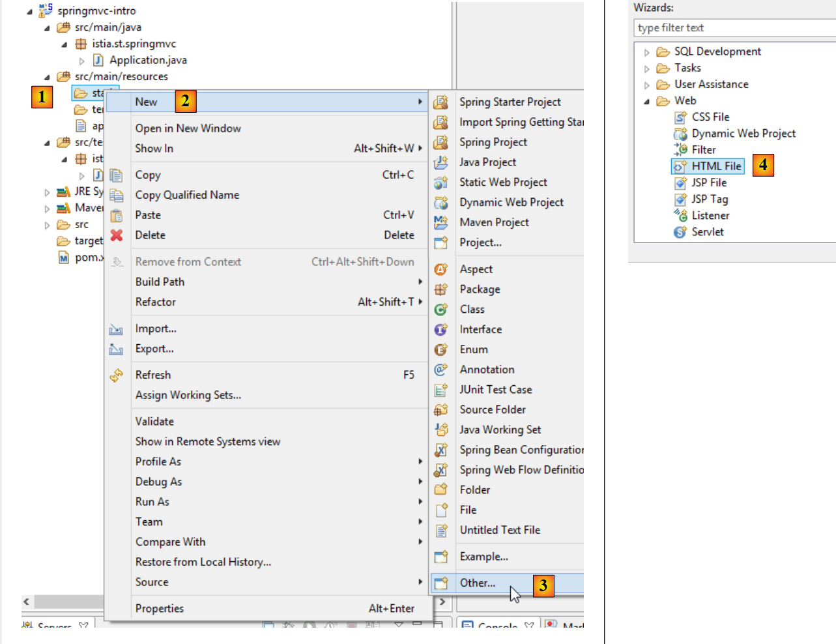Click the red Delete icon
The width and height of the screenshot is (836, 644).
(x=117, y=235)
